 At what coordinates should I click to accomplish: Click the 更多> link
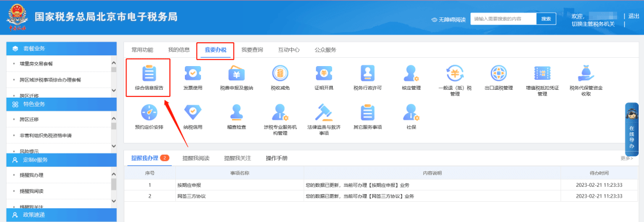click(x=626, y=158)
